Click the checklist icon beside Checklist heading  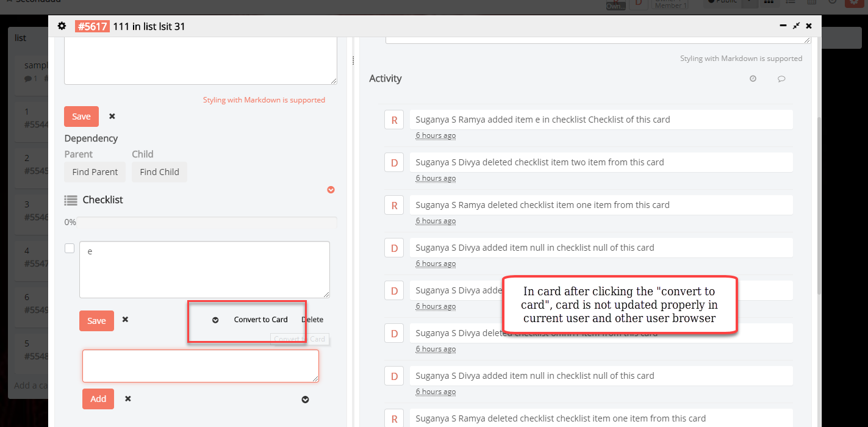pos(71,199)
